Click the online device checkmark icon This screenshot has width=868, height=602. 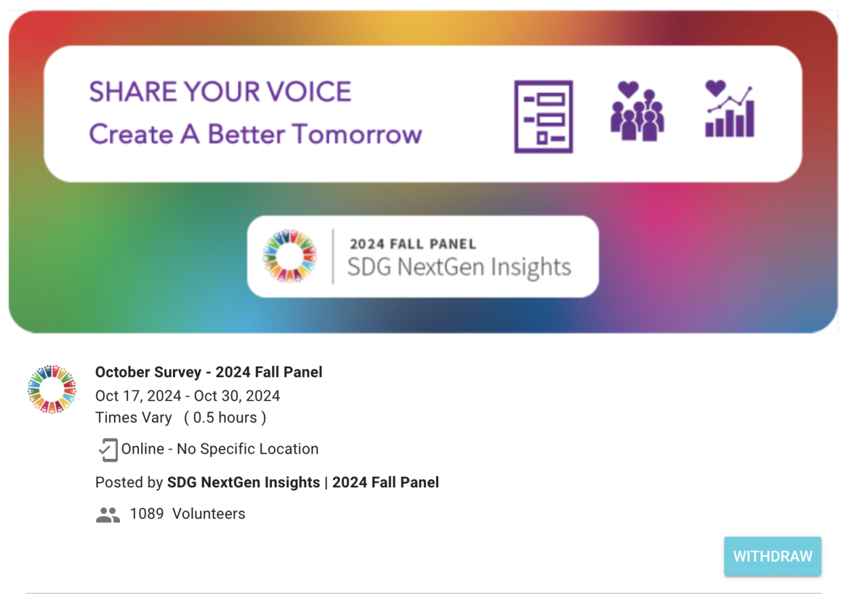107,449
